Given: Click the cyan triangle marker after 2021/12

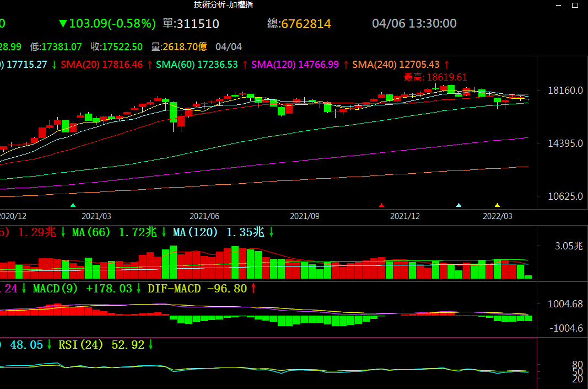Looking at the screenshot, I should click(459, 205).
